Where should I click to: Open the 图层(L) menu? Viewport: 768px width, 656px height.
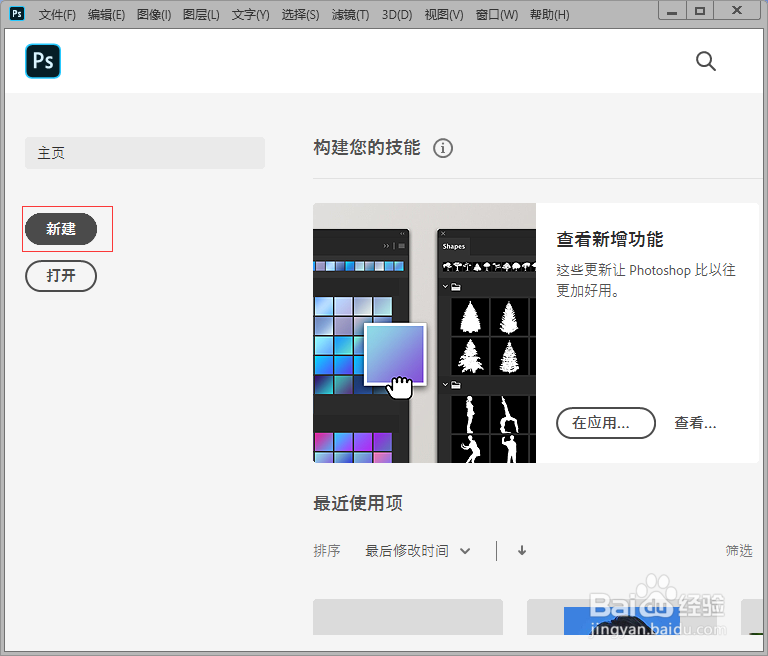201,15
